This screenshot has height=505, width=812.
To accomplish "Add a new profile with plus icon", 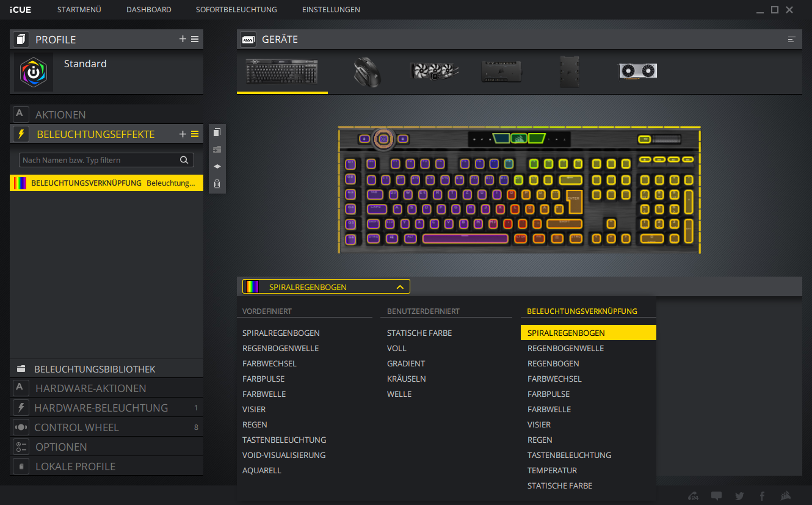I will coord(183,39).
